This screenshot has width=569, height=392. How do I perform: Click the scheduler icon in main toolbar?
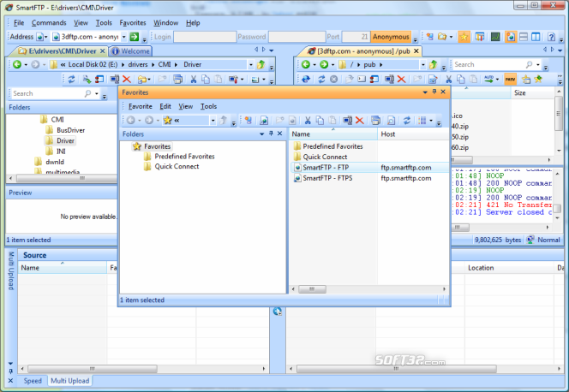tap(480, 37)
